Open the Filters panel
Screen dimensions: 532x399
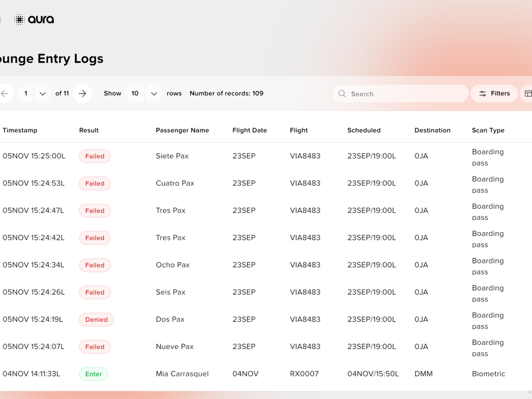point(494,94)
